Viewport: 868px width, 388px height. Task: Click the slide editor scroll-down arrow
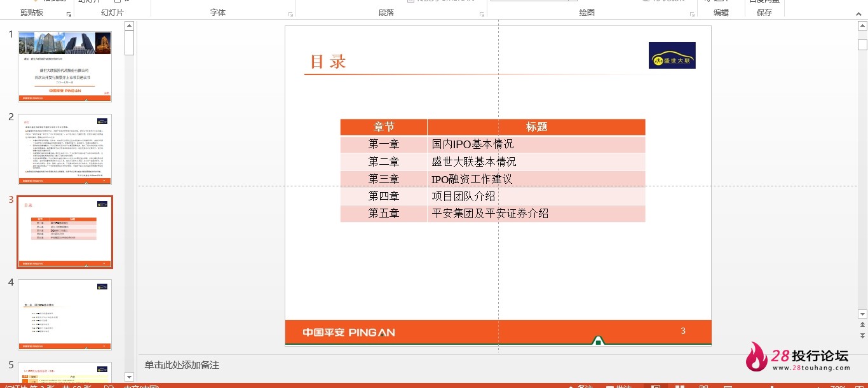click(x=862, y=314)
